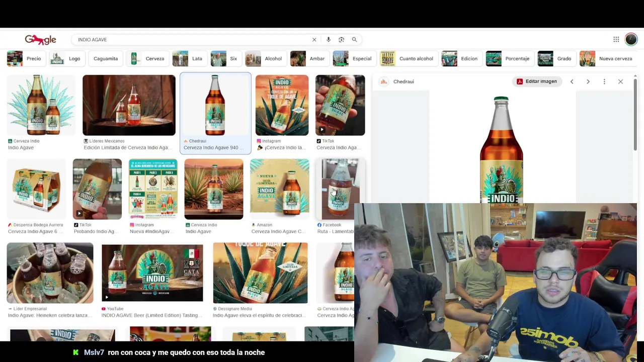Go to next image in preview panel

588,81
